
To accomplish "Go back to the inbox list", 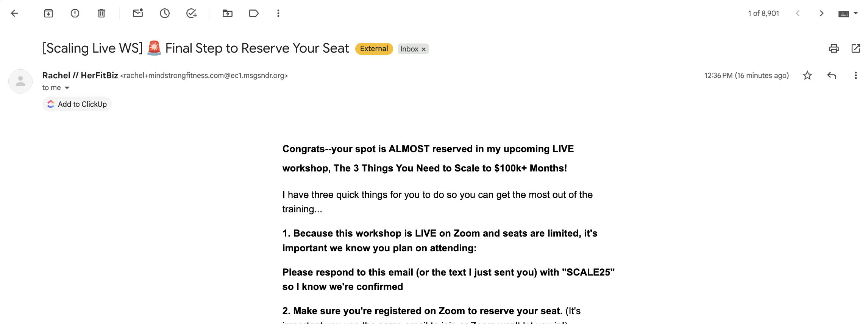I will [14, 14].
